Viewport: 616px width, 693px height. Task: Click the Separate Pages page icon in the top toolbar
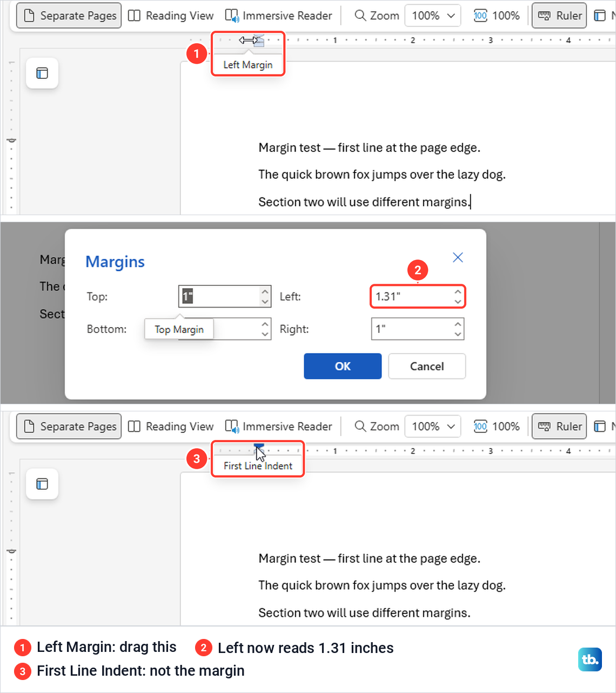(29, 16)
